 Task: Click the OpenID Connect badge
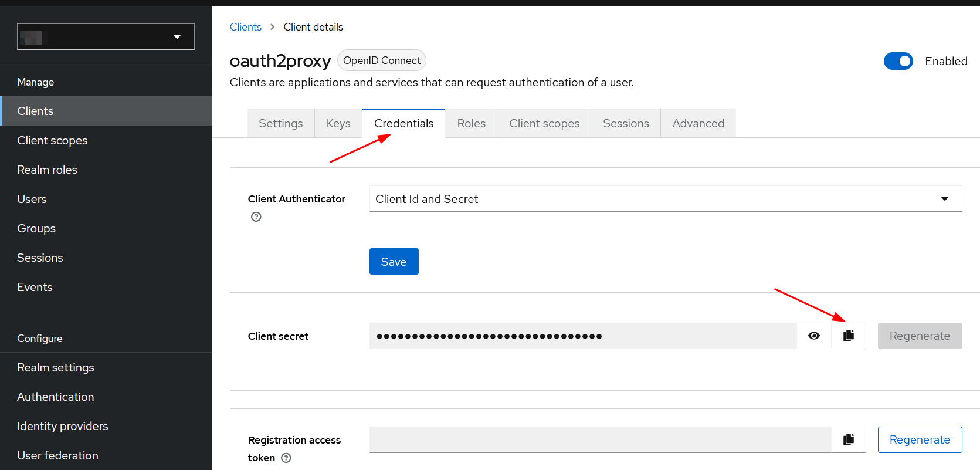click(382, 60)
